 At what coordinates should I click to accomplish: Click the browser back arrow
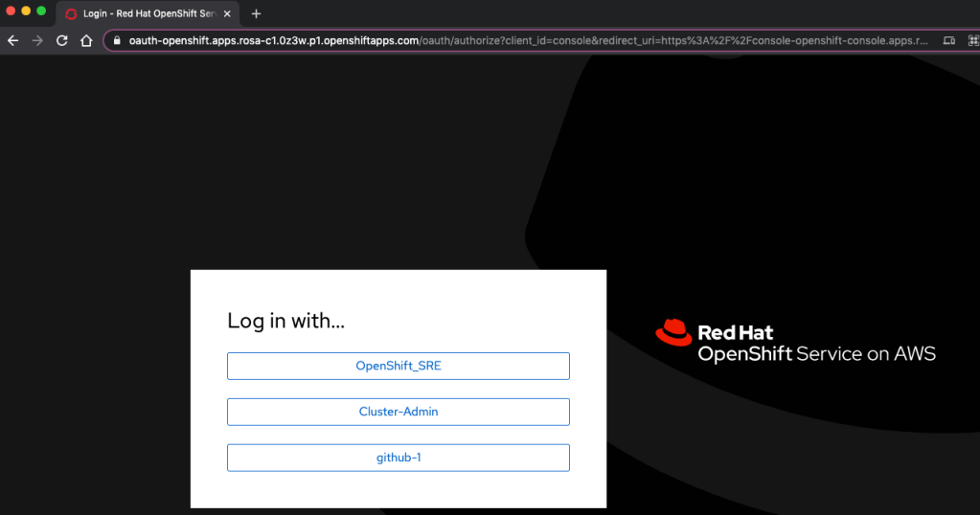point(13,41)
